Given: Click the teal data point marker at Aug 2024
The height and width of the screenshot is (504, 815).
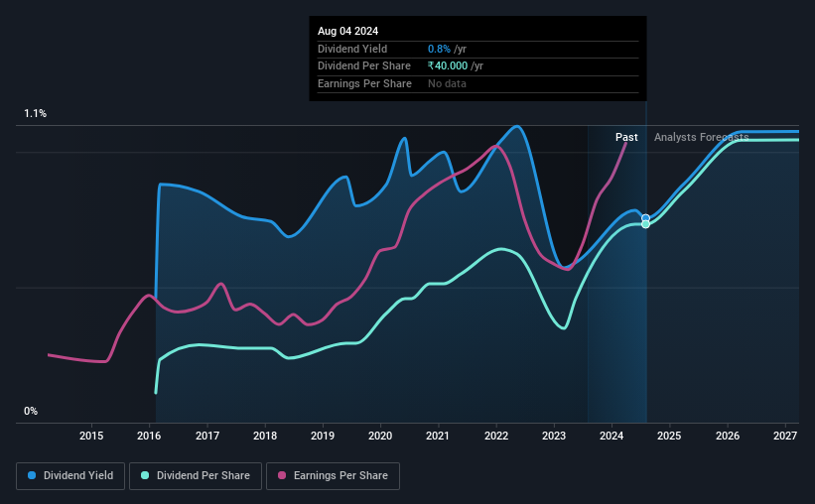Looking at the screenshot, I should pos(645,224).
